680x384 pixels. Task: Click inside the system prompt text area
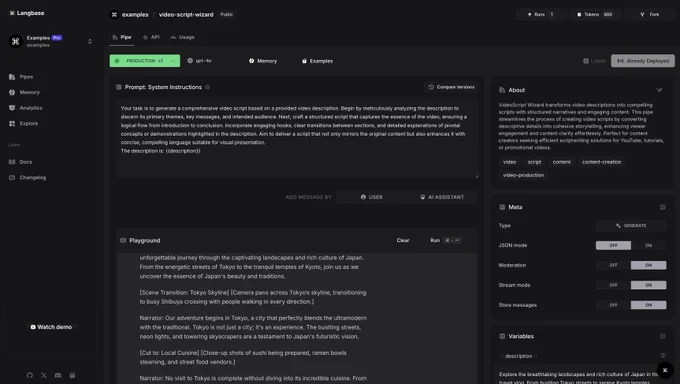pos(297,139)
